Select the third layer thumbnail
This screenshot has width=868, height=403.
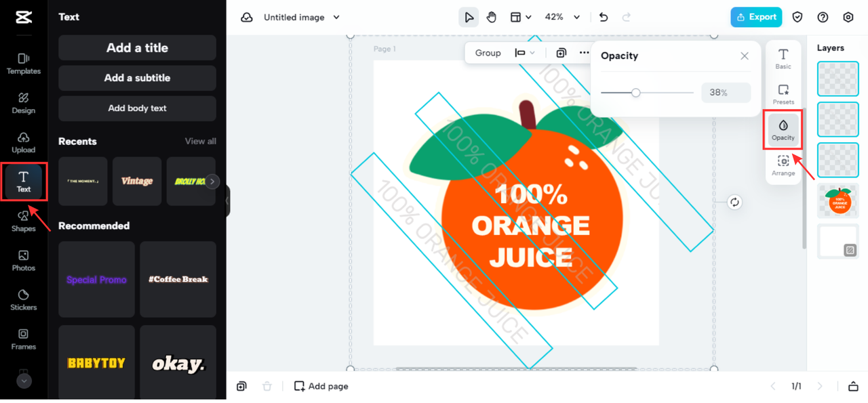[x=838, y=160]
